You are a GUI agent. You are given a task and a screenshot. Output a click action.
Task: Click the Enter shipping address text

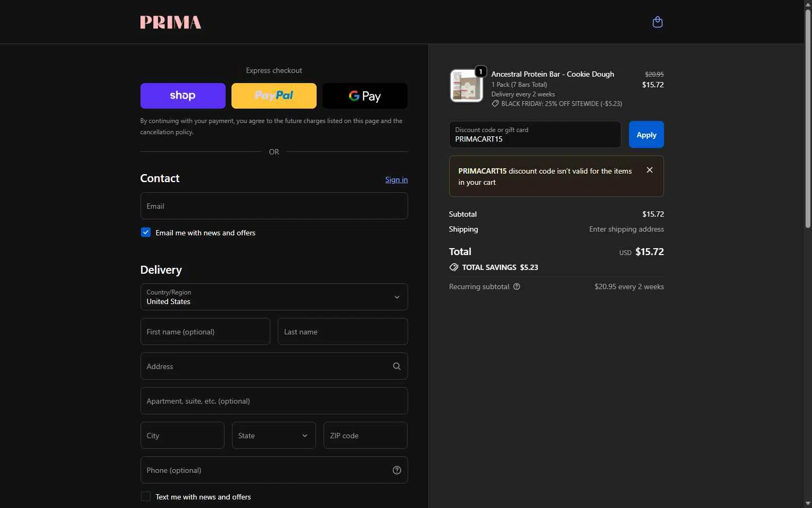click(626, 229)
